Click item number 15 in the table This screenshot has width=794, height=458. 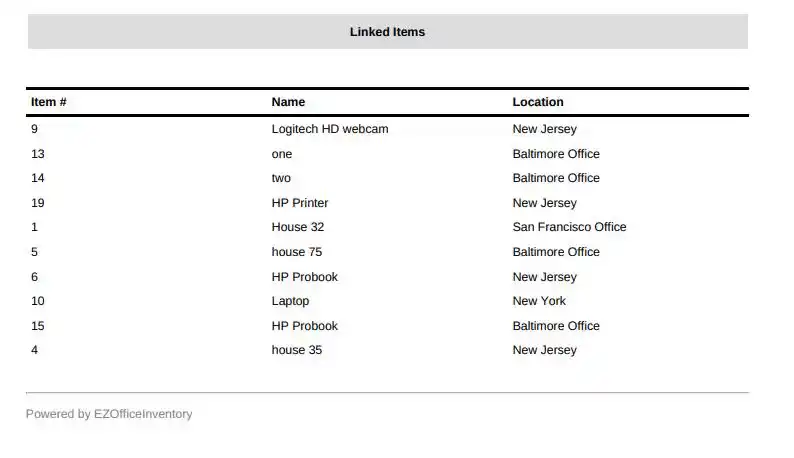38,326
